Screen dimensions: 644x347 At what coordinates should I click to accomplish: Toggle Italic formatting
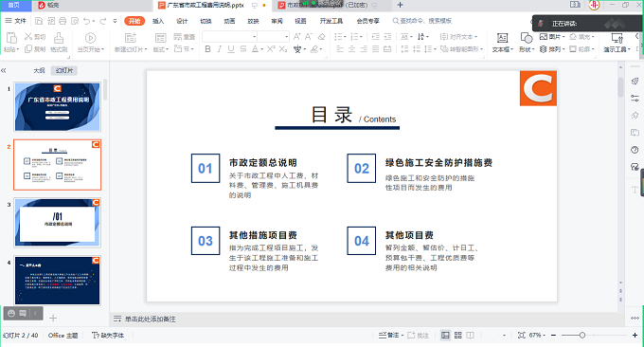[220, 49]
